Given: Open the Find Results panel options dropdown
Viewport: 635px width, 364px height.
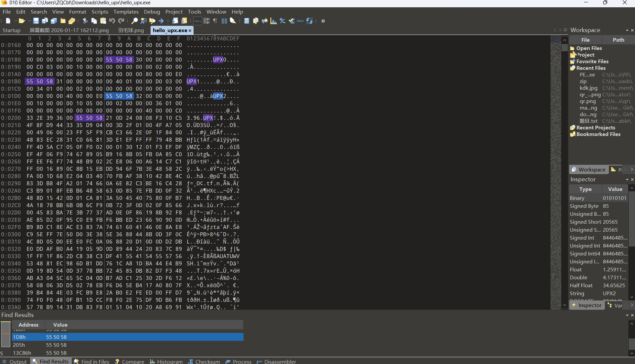Looking at the screenshot, I should tap(627, 315).
